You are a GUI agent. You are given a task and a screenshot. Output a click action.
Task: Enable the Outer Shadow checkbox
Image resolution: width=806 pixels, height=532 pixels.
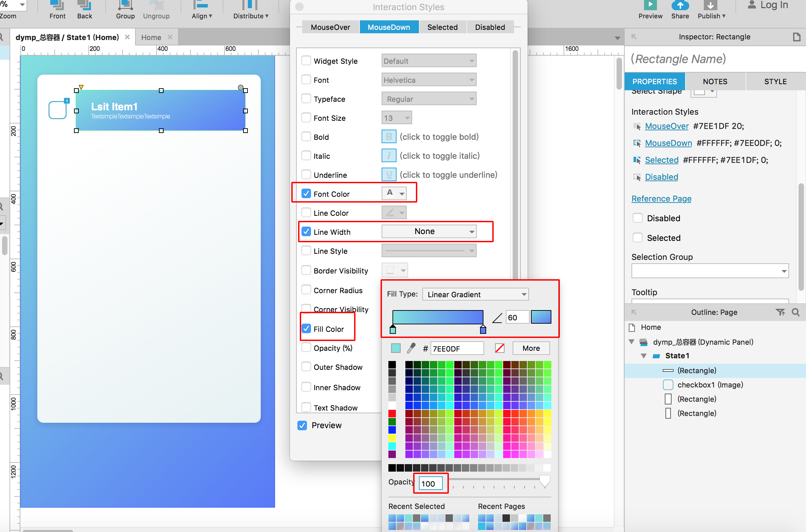[306, 367]
